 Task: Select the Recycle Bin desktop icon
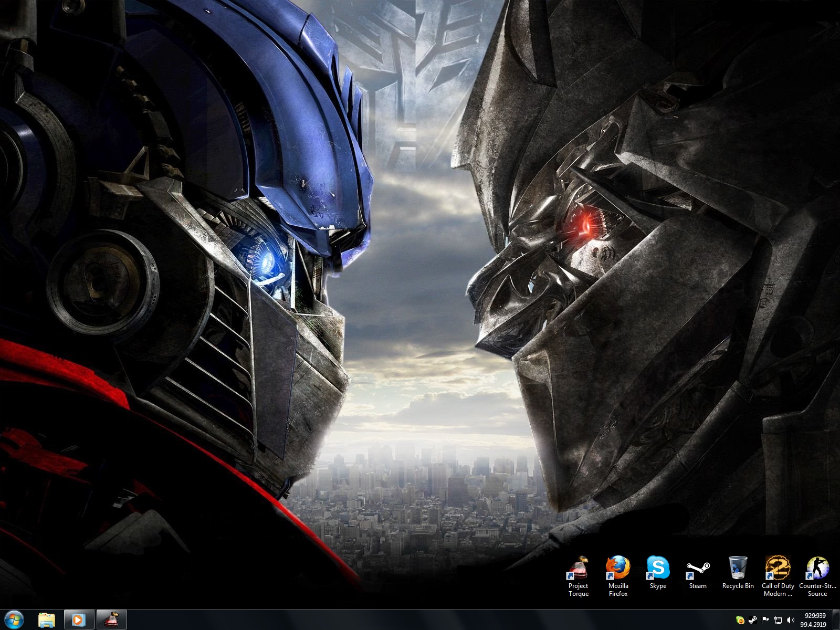coord(738,573)
